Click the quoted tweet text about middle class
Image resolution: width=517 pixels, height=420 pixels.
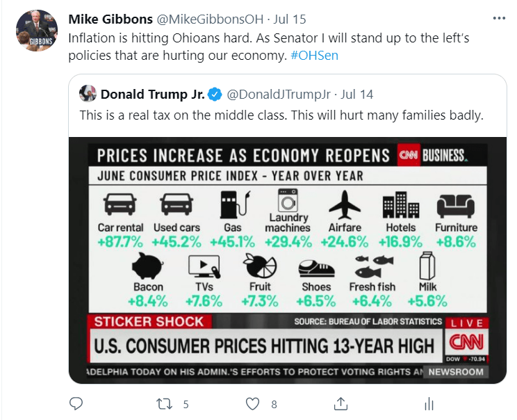tap(281, 115)
